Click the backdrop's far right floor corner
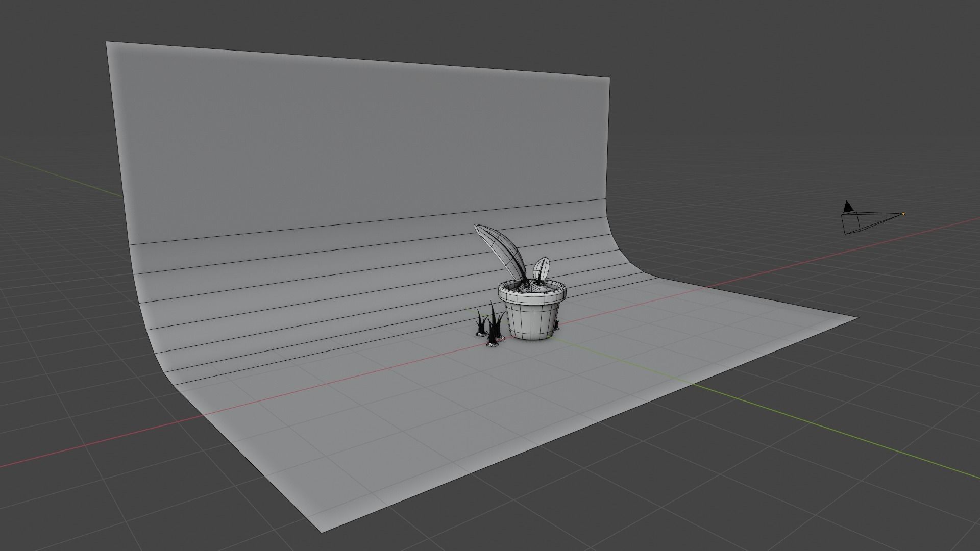Screen dimensions: 980x551 (857, 318)
